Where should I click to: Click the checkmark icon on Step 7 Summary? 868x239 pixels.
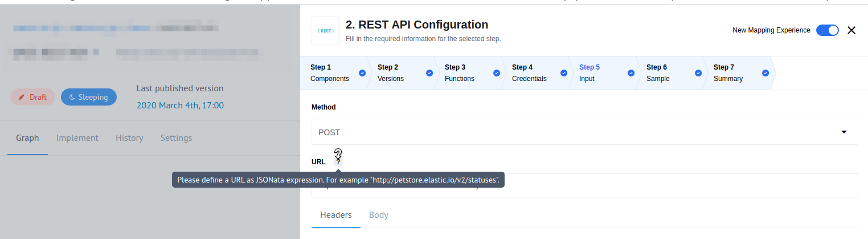pyautogui.click(x=765, y=73)
